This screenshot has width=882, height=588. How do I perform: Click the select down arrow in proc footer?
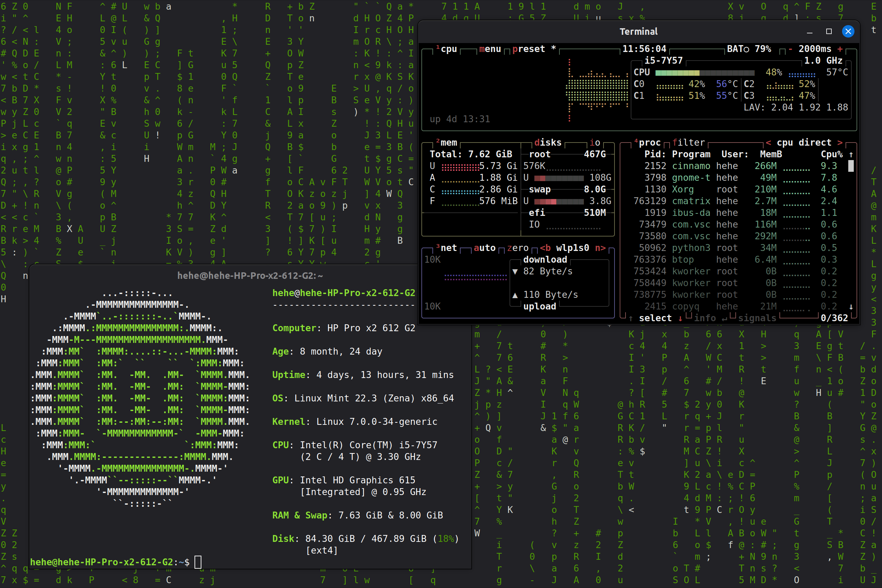pyautogui.click(x=680, y=318)
